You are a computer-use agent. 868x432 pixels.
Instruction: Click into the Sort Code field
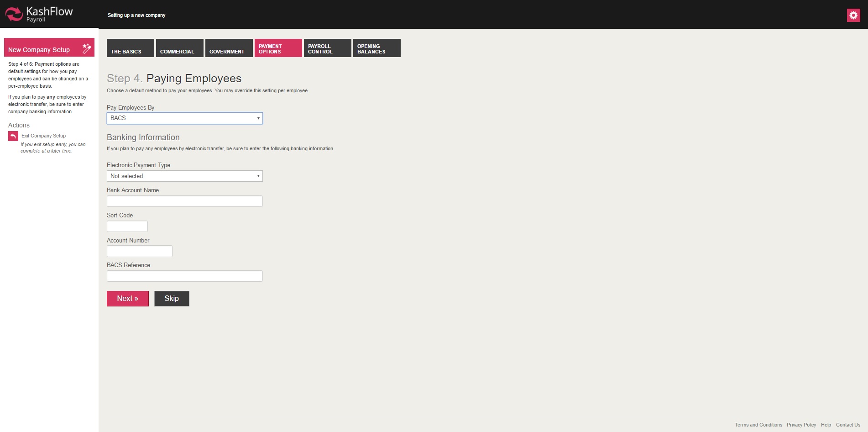tap(127, 227)
